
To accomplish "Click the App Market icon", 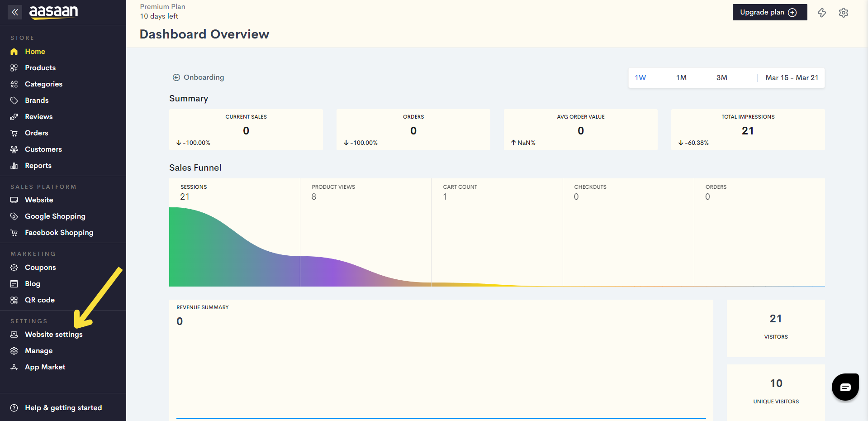I will click(x=14, y=367).
